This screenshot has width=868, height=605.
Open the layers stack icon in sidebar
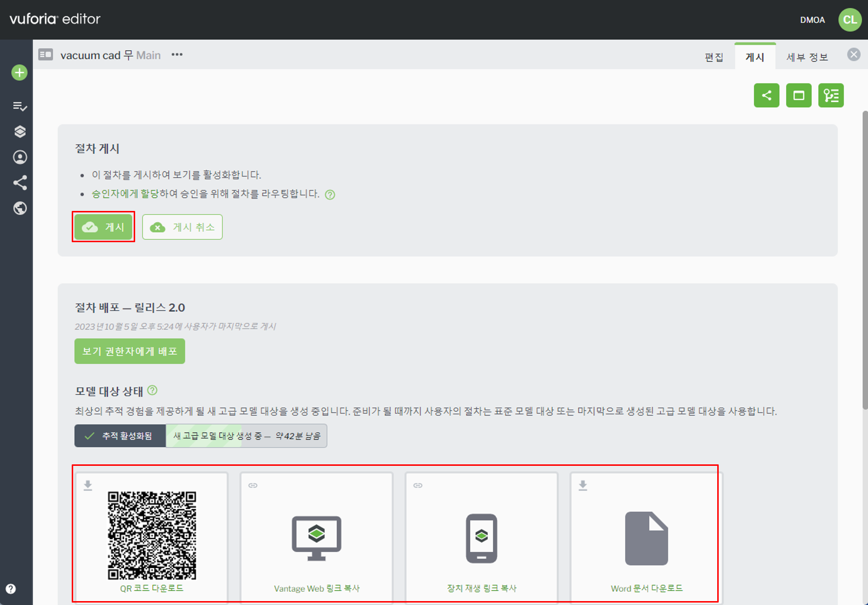[x=20, y=132]
